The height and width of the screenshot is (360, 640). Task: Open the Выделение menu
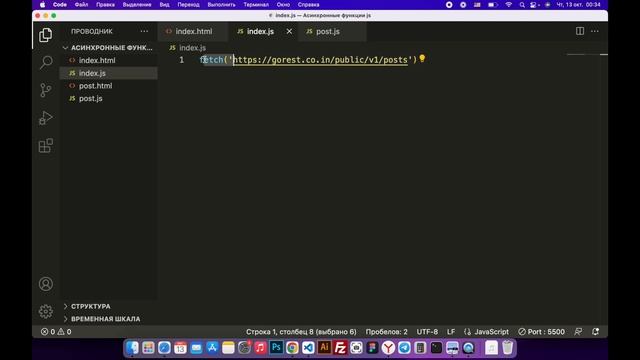pos(137,5)
